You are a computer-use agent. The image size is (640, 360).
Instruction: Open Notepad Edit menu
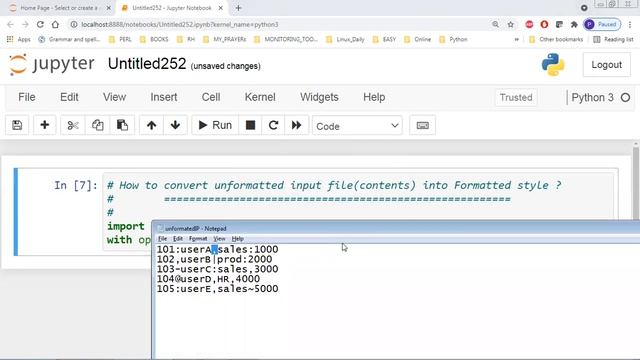[x=178, y=239]
